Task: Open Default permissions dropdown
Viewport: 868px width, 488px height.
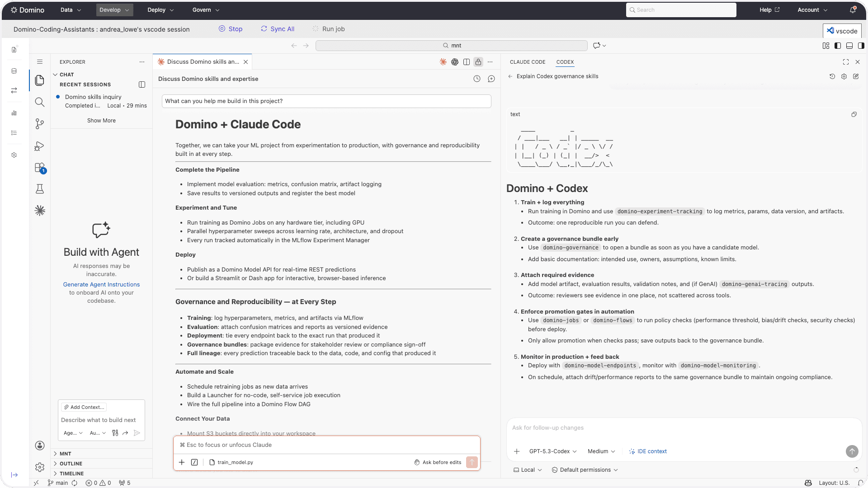Action: click(585, 470)
